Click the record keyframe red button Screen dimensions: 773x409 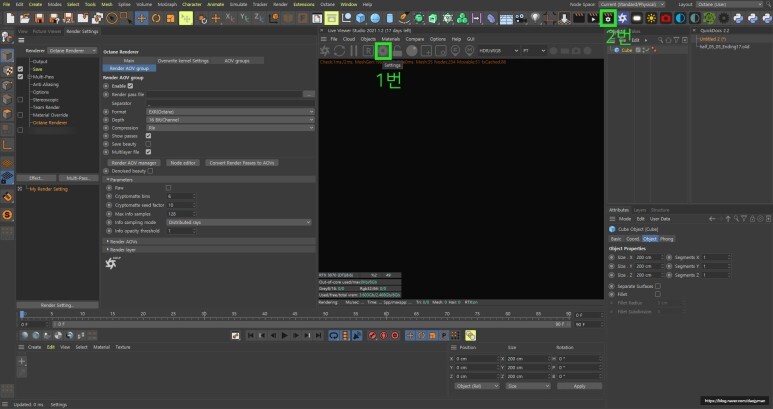click(x=372, y=336)
